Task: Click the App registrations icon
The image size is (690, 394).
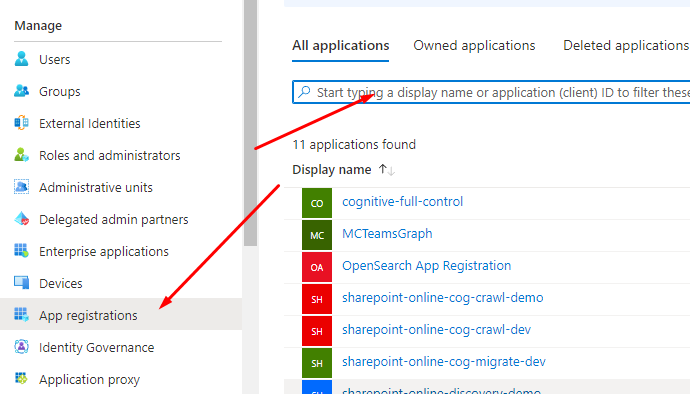Action: (21, 315)
